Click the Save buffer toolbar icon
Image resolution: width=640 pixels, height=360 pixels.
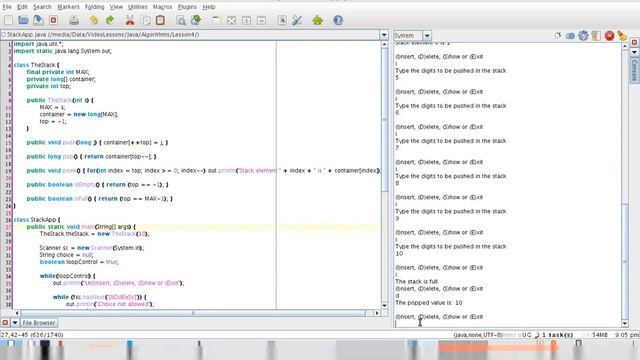coord(38,20)
